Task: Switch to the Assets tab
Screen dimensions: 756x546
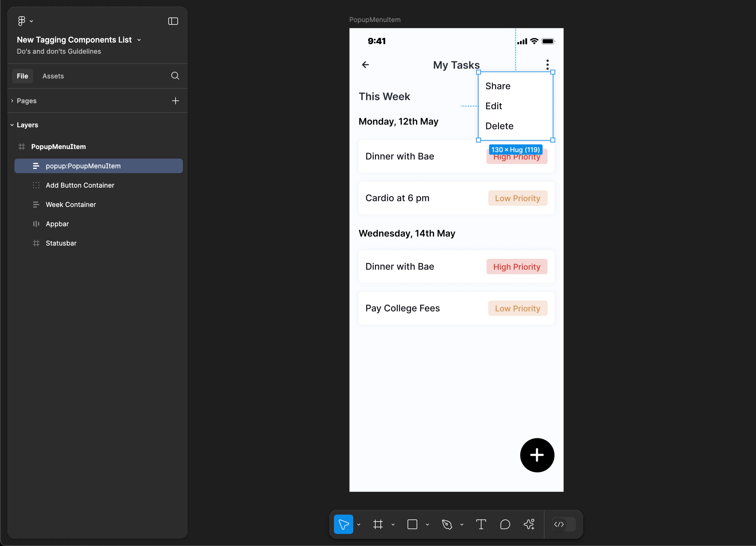Action: point(53,76)
